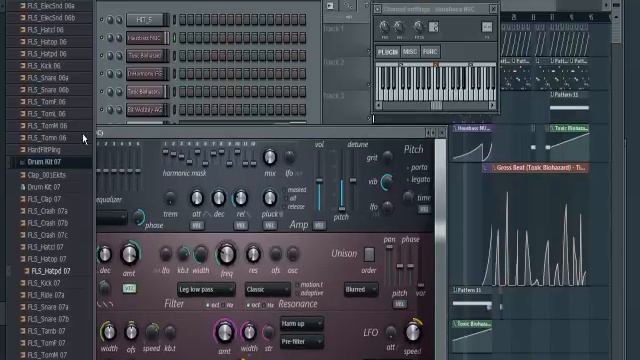Screen dimensions: 640x360
Task: Select HardFiltPling in browser
Action: 44,150
